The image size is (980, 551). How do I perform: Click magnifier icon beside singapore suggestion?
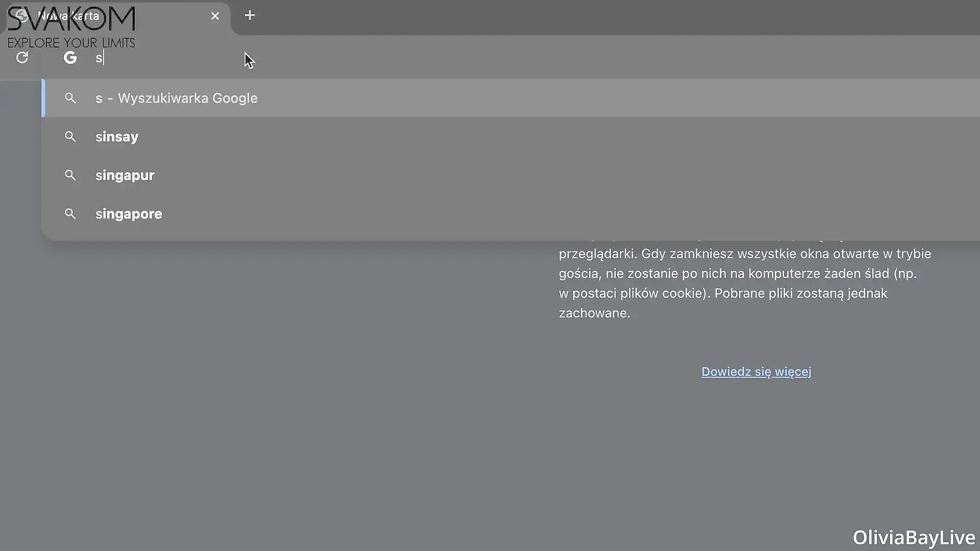(x=70, y=214)
